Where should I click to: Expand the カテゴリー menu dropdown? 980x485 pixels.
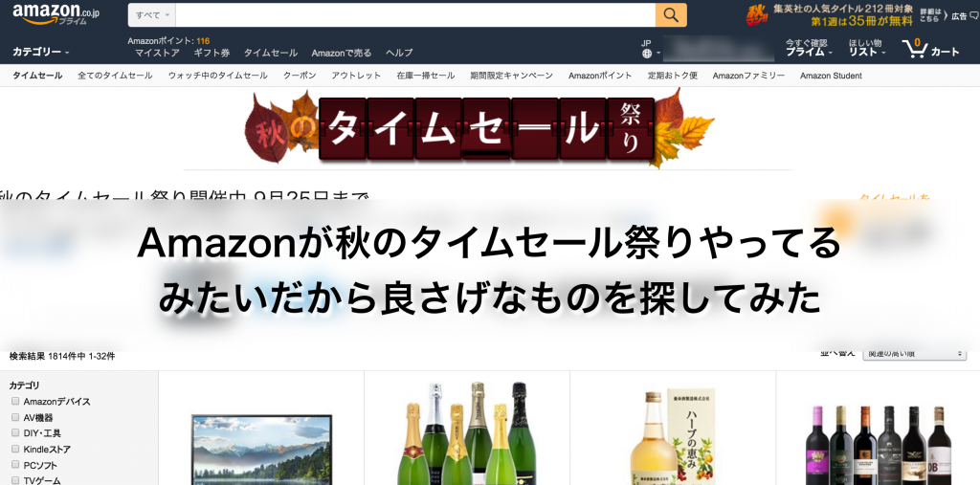40,52
